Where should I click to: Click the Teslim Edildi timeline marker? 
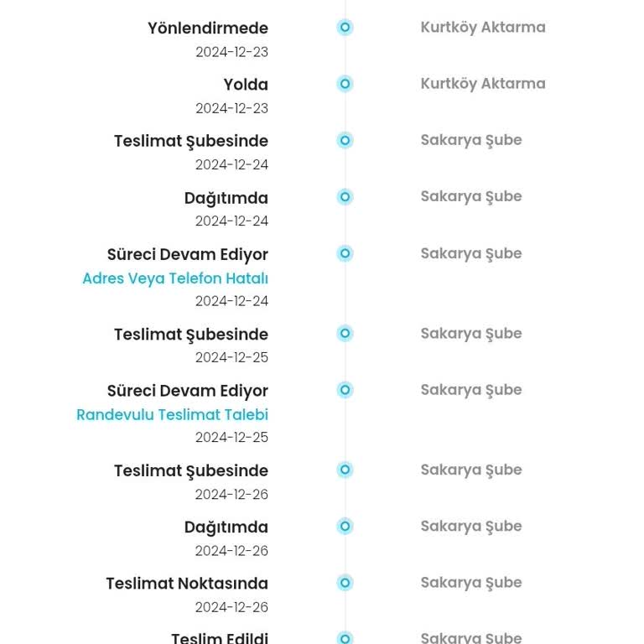point(345,638)
